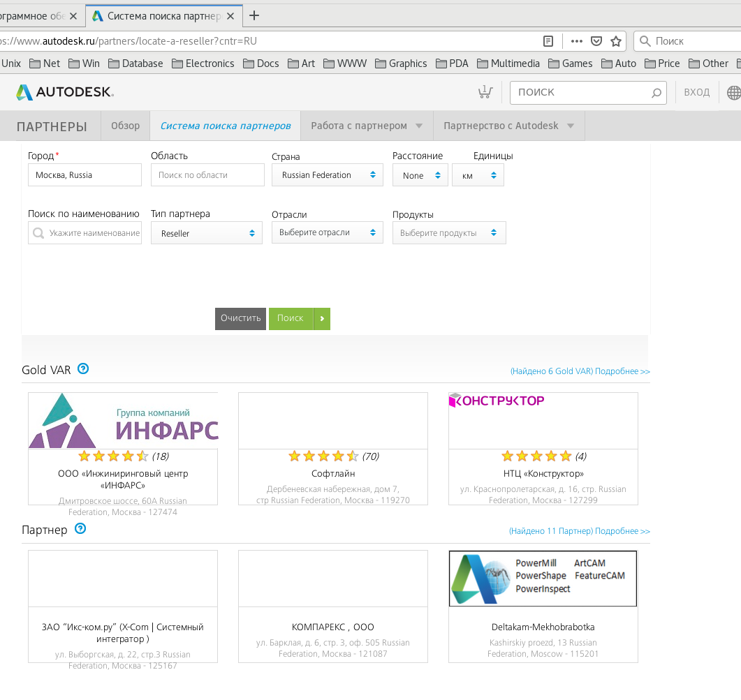Open the Electronics bookmarks folder
Screen dimensions: 741x700
coord(203,64)
